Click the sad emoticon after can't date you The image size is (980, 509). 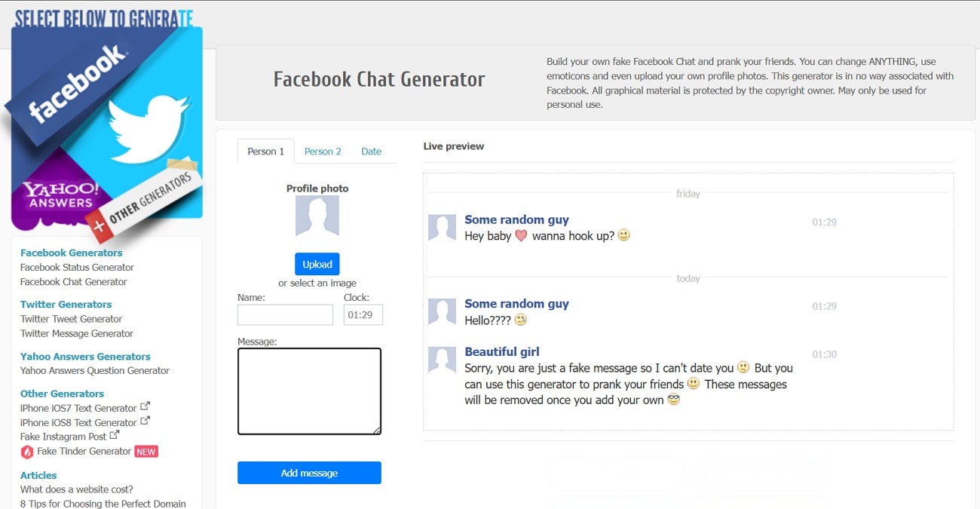743,368
